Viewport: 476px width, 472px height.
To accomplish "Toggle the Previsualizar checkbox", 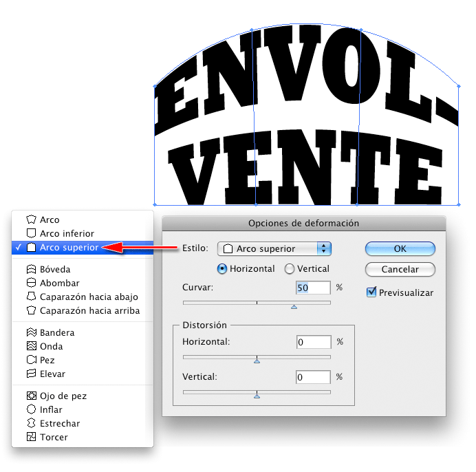I will [371, 292].
